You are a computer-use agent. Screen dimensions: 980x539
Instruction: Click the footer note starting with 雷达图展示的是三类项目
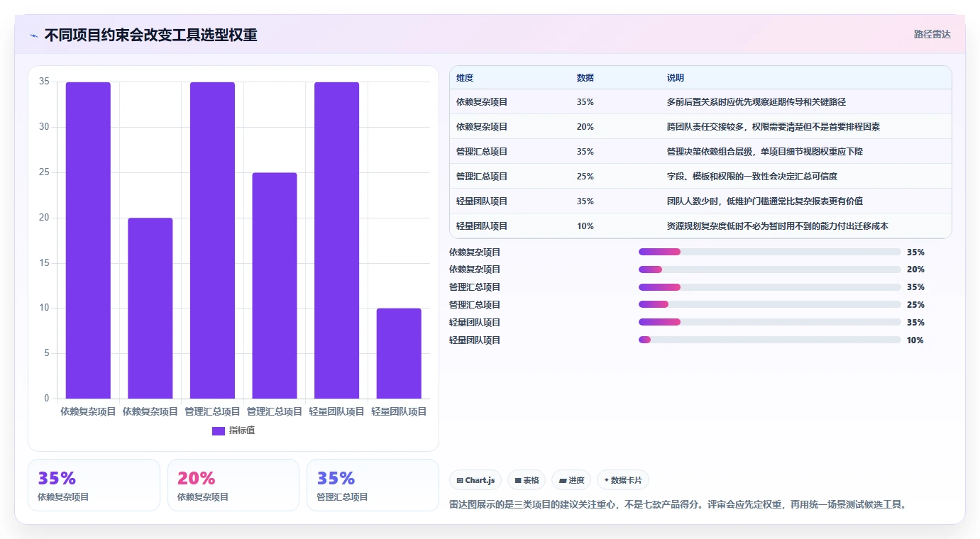(x=678, y=505)
